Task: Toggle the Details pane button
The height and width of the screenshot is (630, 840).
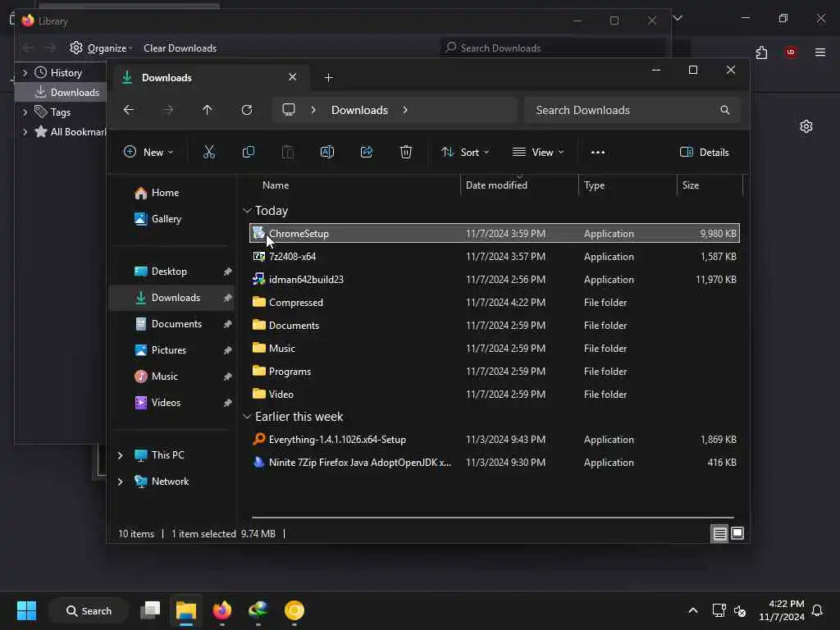Action: (704, 152)
